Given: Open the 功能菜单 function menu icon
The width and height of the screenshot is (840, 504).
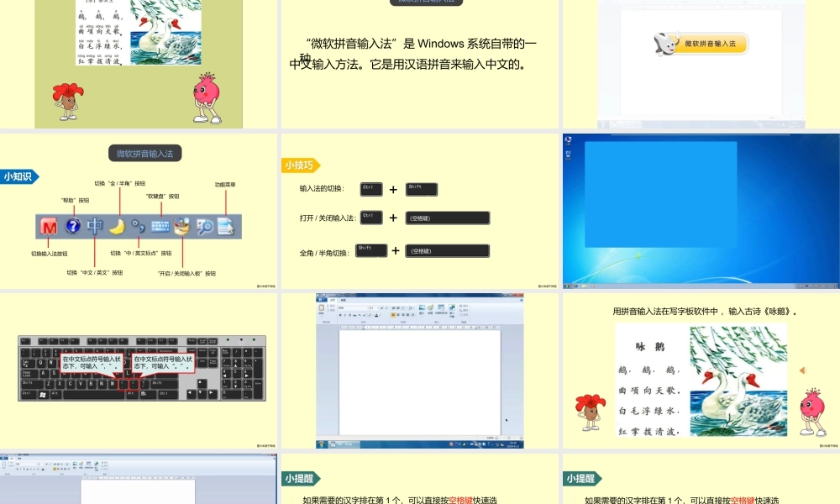Looking at the screenshot, I should coord(227,226).
